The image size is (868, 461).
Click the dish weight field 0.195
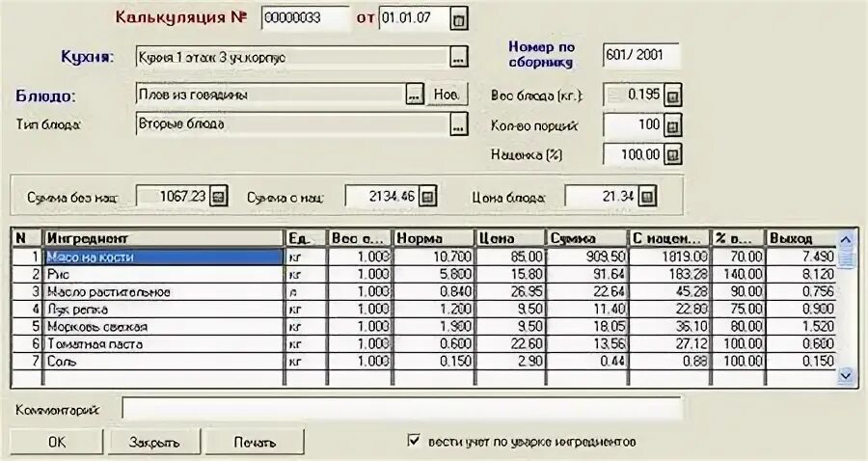click(633, 95)
